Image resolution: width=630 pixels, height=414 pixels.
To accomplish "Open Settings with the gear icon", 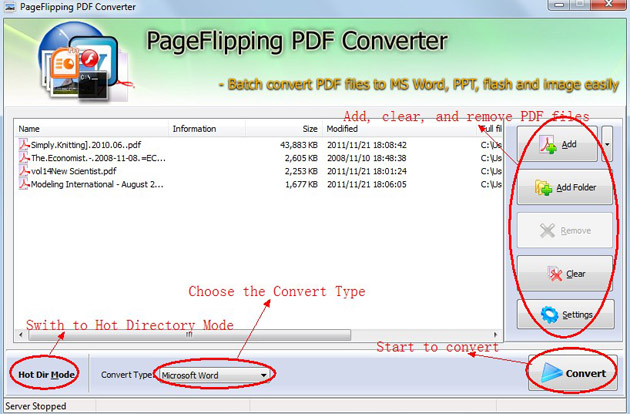I will tap(565, 314).
